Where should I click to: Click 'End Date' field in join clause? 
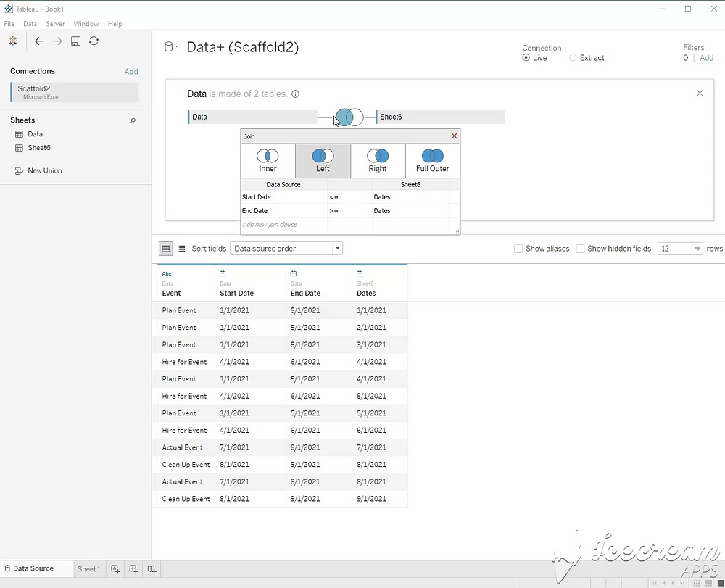tap(254, 211)
